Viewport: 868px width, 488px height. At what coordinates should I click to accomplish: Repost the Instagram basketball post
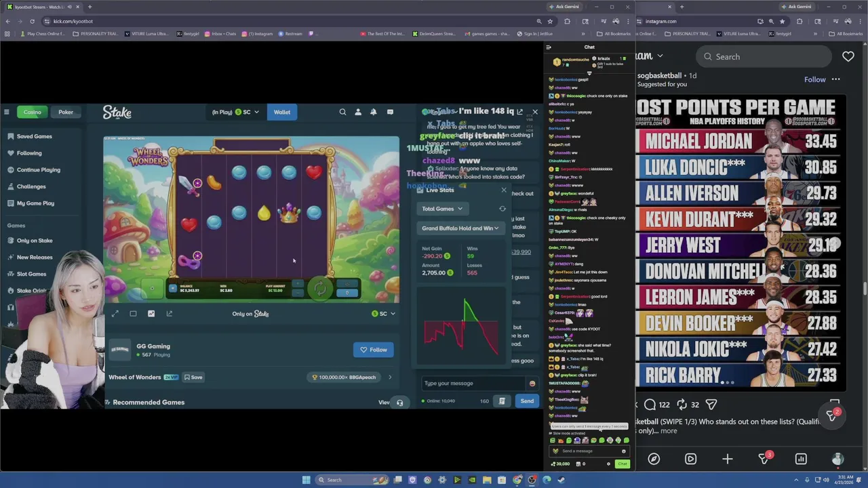682,405
